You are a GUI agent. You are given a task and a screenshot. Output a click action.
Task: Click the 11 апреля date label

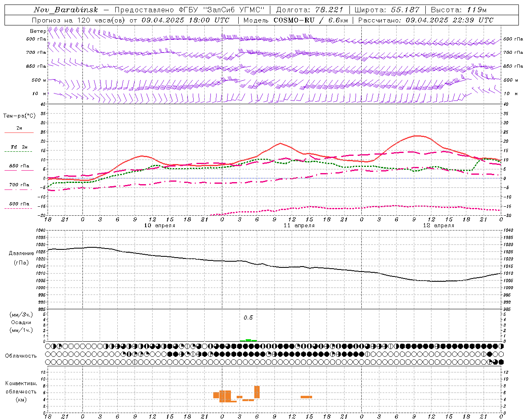pyautogui.click(x=299, y=226)
